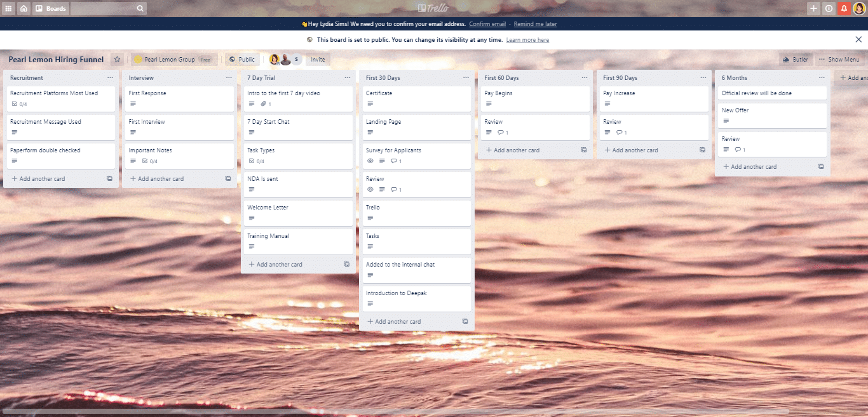Open the New Offer card
Screen dimensions: 868x417
coord(773,116)
